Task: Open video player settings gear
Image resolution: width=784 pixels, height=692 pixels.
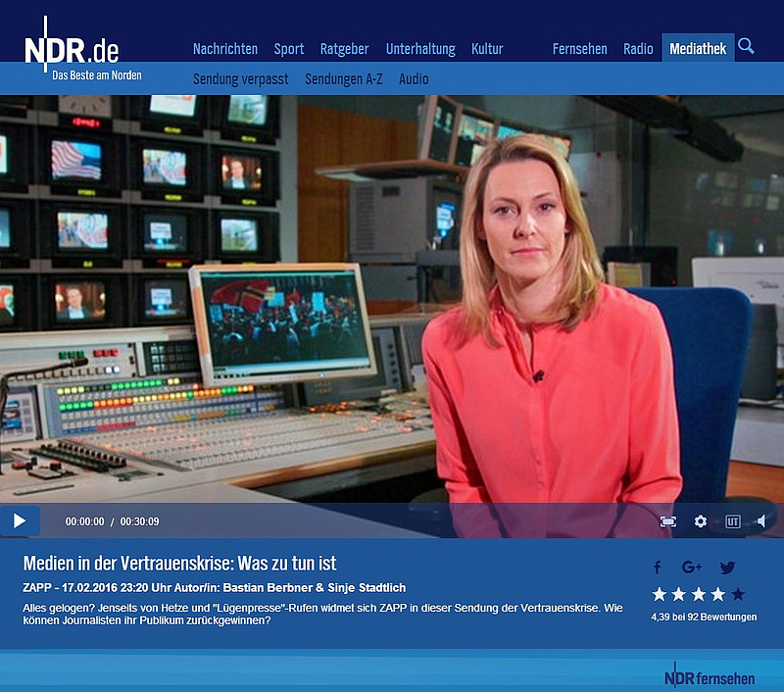Action: pyautogui.click(x=701, y=521)
